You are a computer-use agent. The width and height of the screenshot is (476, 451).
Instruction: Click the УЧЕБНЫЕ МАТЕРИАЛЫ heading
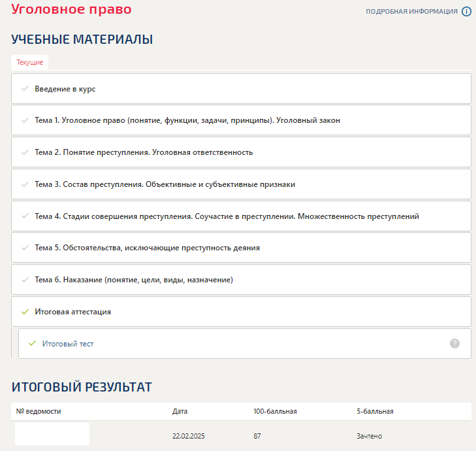point(82,39)
